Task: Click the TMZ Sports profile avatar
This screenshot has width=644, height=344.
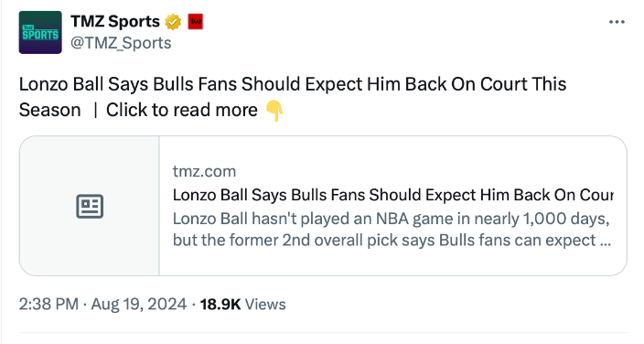Action: tap(40, 32)
